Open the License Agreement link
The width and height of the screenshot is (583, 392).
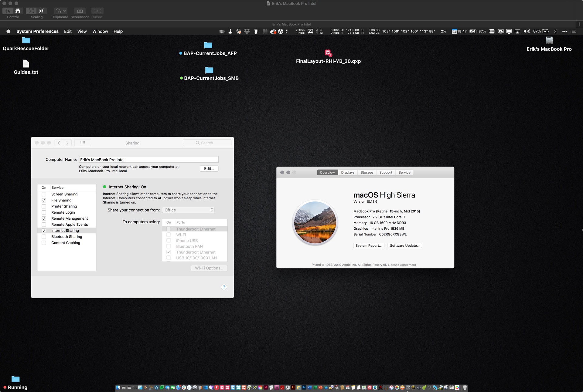(402, 265)
